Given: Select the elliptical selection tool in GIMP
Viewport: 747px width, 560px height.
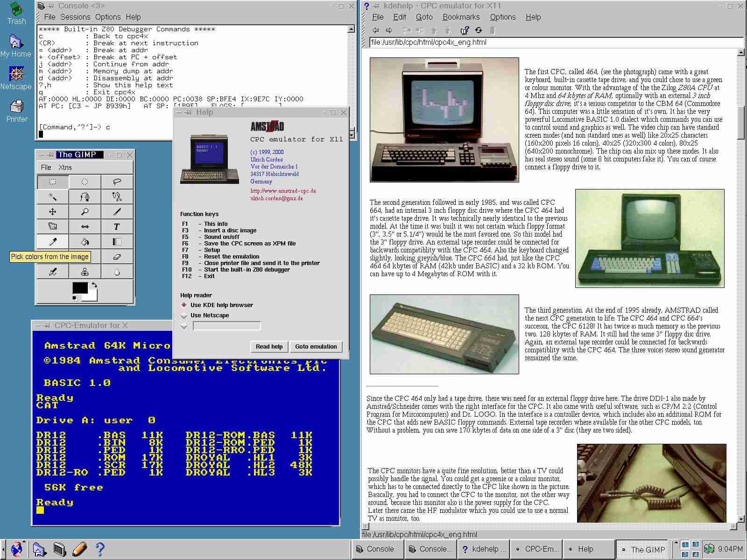Looking at the screenshot, I should (85, 182).
